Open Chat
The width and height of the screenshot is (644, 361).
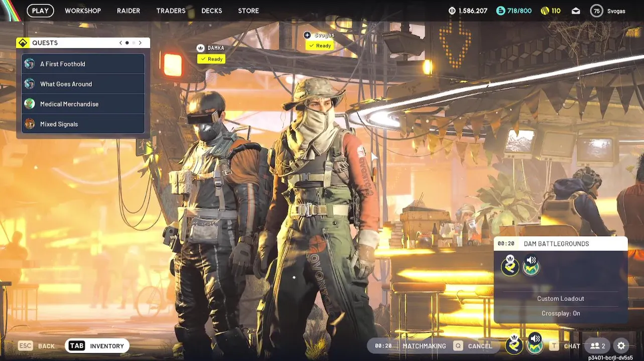click(565, 346)
